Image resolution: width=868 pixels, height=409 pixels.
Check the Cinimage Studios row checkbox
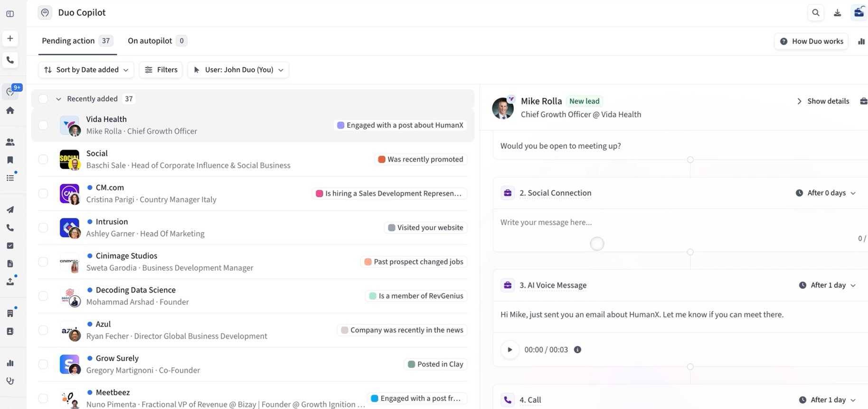click(43, 262)
